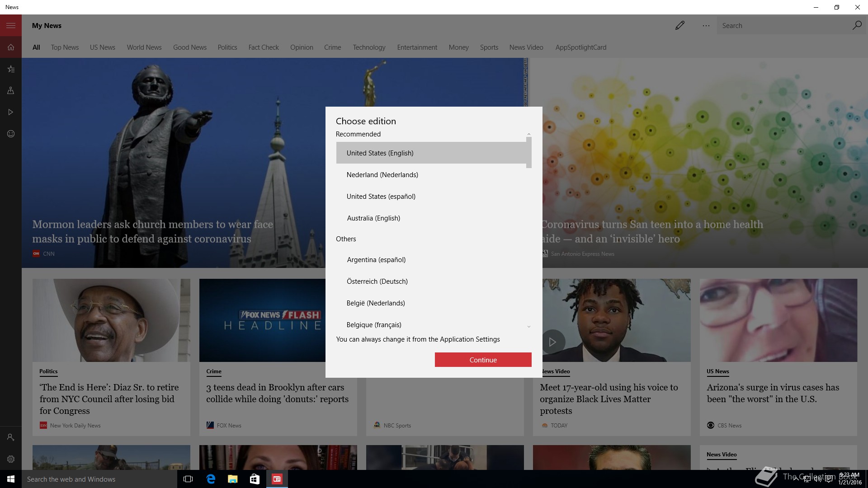Open Settings gear in sidebar

11,459
